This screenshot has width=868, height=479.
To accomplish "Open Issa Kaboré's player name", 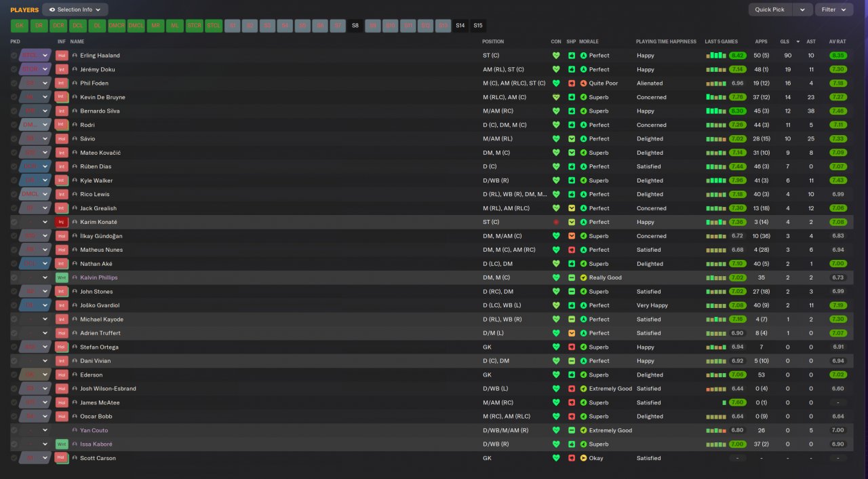I will (96, 444).
